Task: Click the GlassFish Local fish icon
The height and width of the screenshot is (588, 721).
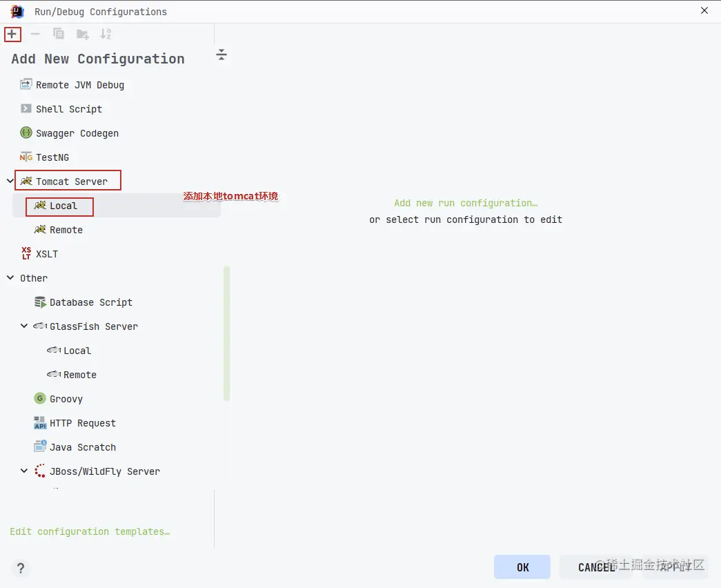Action: tap(54, 350)
